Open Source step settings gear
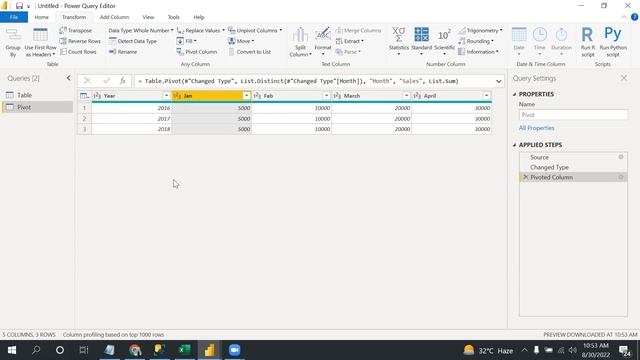The height and width of the screenshot is (360, 640). (621, 157)
